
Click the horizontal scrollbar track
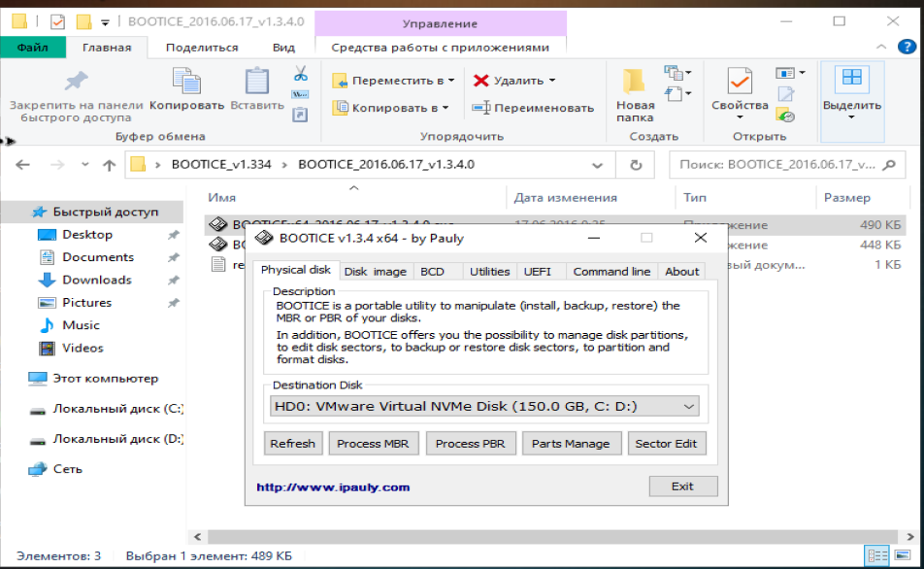coord(552,537)
